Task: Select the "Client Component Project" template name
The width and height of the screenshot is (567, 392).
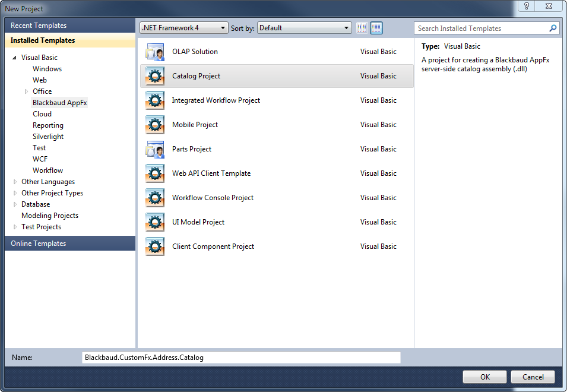Action: [x=213, y=246]
